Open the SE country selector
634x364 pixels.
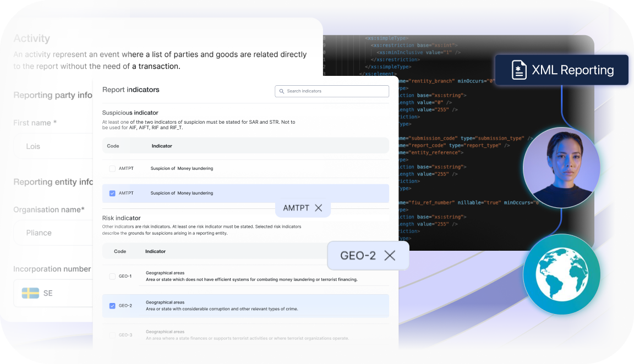tap(54, 293)
